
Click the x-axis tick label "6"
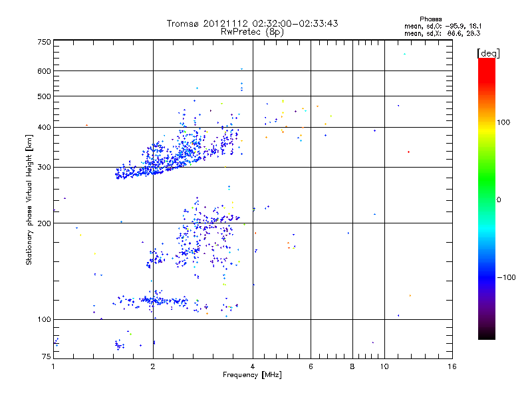pyautogui.click(x=311, y=366)
